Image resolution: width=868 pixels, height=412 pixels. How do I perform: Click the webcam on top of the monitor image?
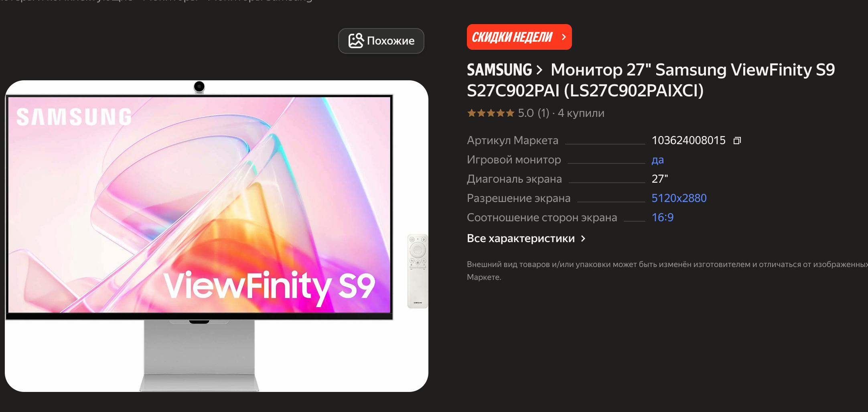(x=199, y=87)
